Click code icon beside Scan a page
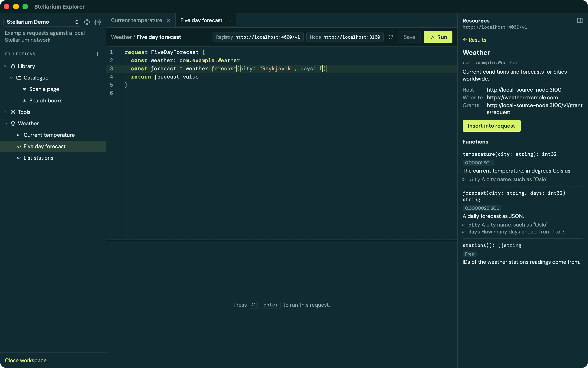588x368 pixels. (24, 89)
